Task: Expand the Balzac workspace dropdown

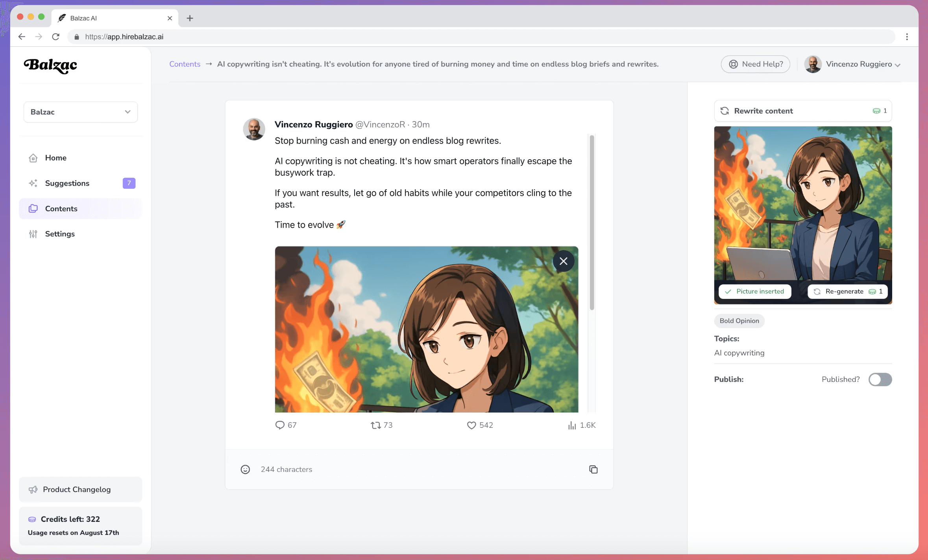Action: pos(81,112)
